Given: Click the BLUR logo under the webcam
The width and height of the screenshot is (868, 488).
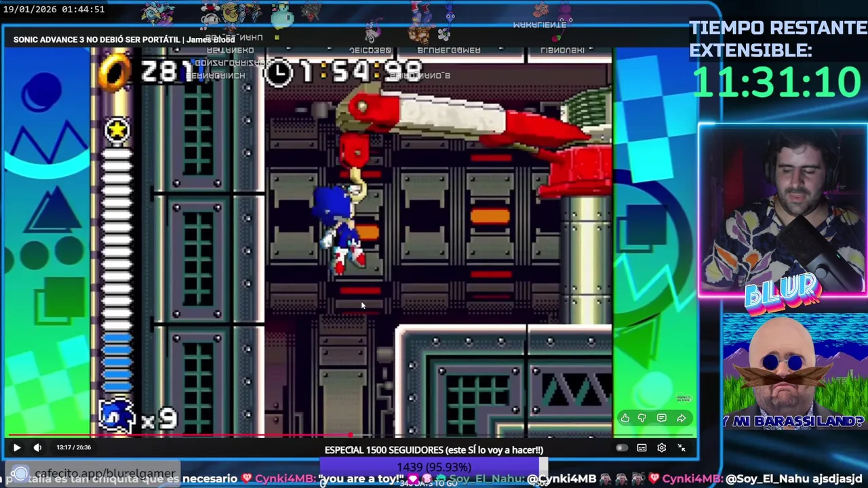Looking at the screenshot, I should (x=781, y=295).
